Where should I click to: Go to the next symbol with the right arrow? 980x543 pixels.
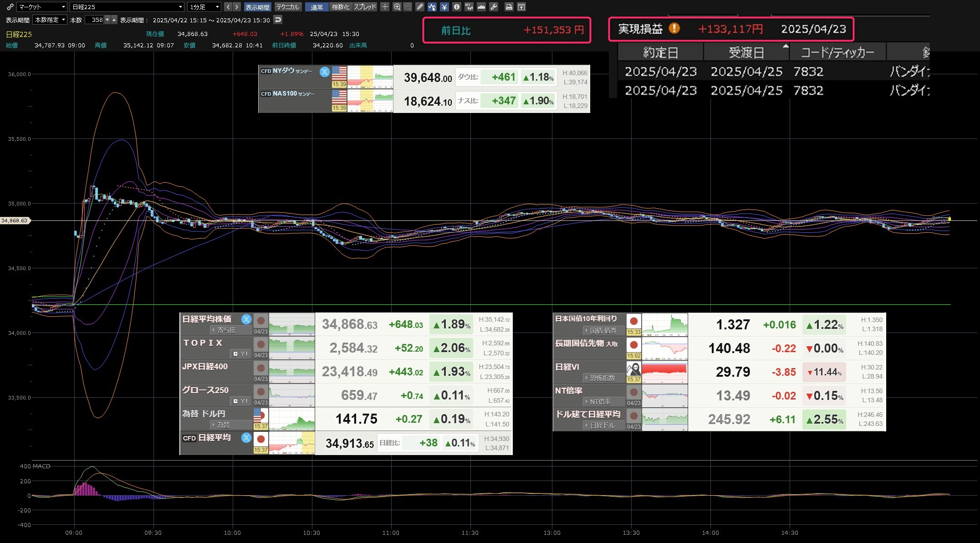coord(237,7)
